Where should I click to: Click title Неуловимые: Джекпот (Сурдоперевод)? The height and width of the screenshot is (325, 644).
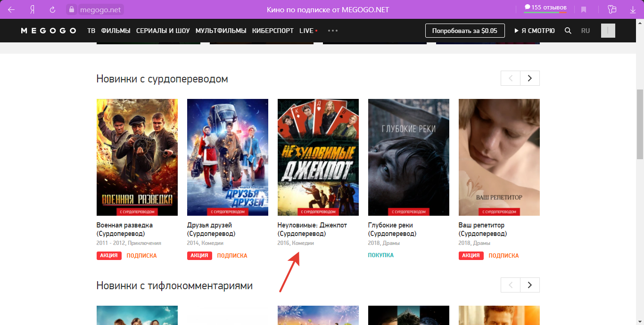pyautogui.click(x=312, y=229)
